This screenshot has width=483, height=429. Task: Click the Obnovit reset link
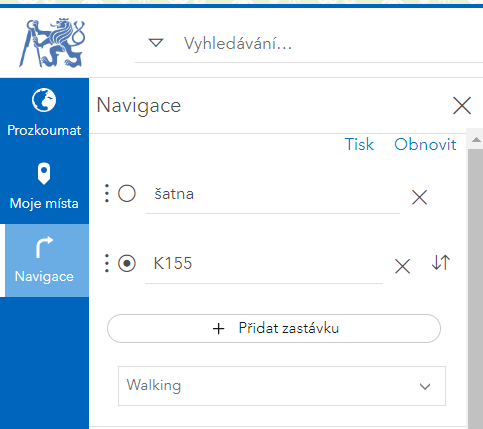point(425,144)
